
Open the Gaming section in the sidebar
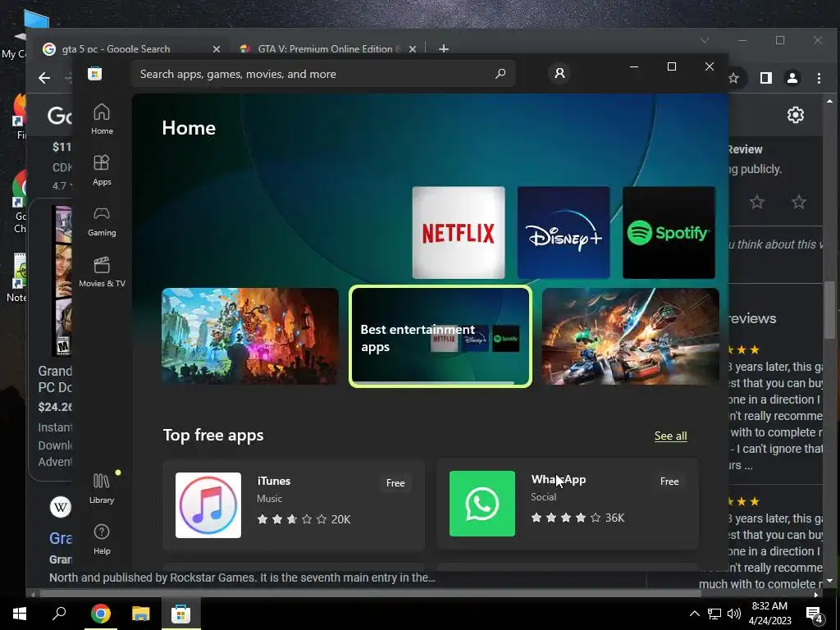(x=102, y=221)
